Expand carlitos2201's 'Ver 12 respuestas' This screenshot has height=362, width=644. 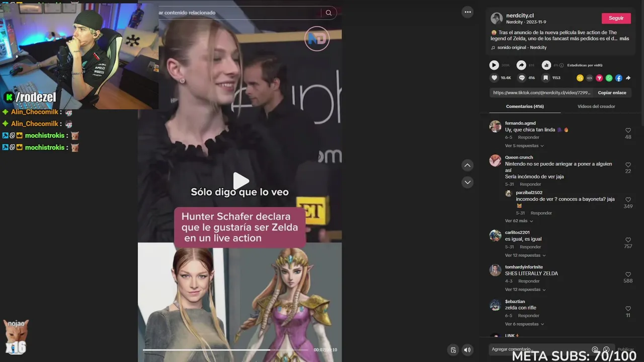pyautogui.click(x=525, y=255)
